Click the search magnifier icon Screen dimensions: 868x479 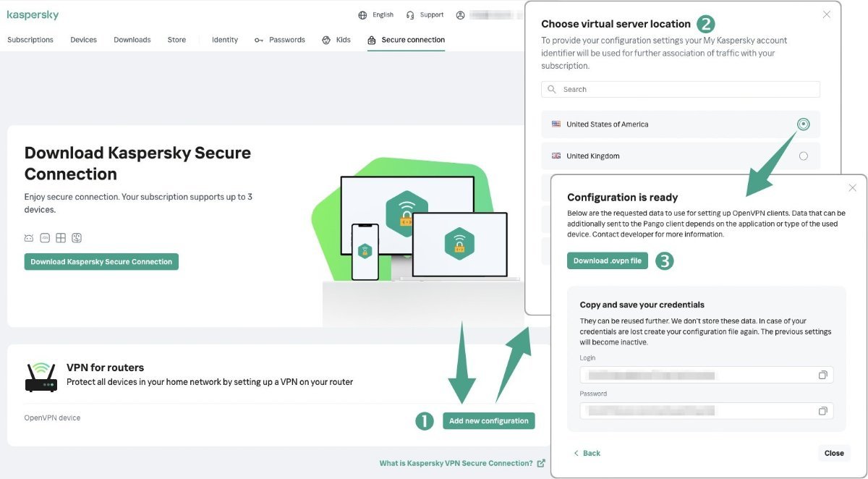click(x=552, y=90)
